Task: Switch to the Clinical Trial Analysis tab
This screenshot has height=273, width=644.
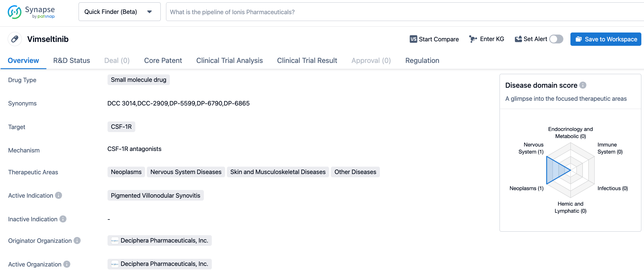Action: click(x=230, y=60)
